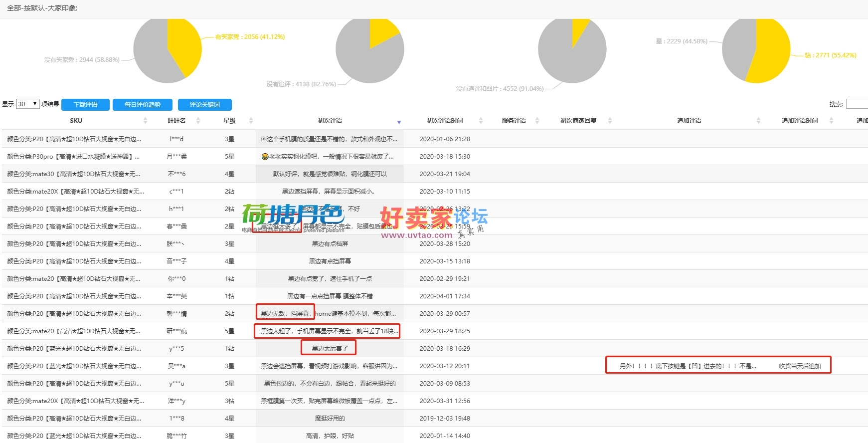Image resolution: width=868 pixels, height=443 pixels.
Task: Click the 初次商家回复 sort icon
Action: coord(610,121)
